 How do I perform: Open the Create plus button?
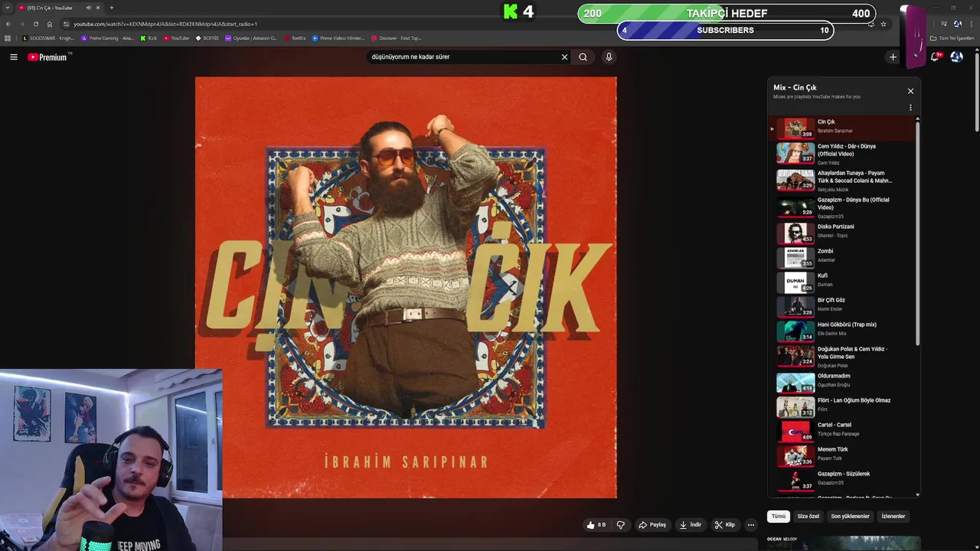coord(893,57)
